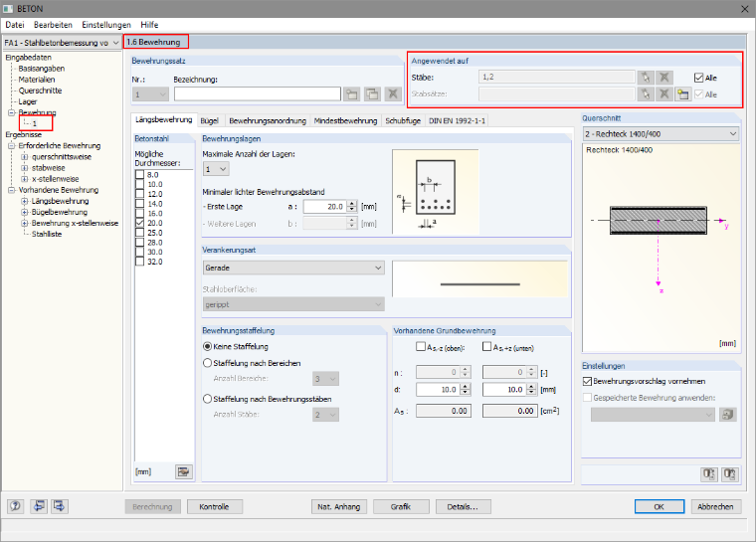756x542 pixels.
Task: Open the Bearbeiten menu
Action: [x=53, y=25]
